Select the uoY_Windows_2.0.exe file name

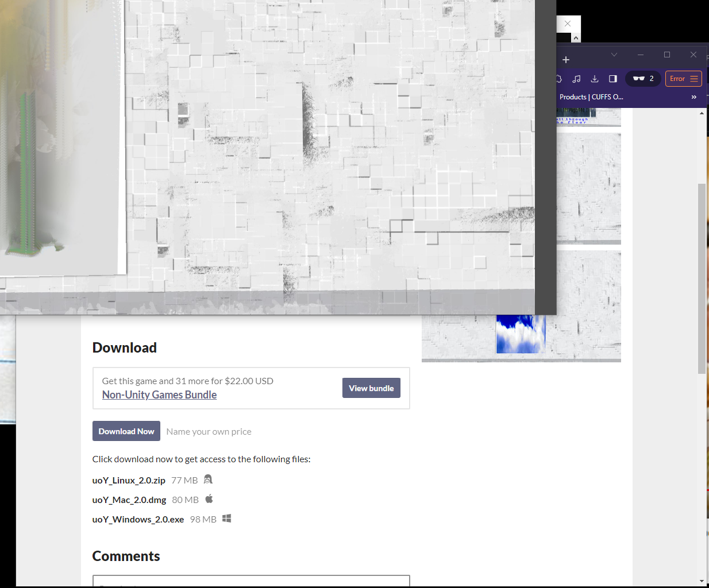(x=138, y=519)
